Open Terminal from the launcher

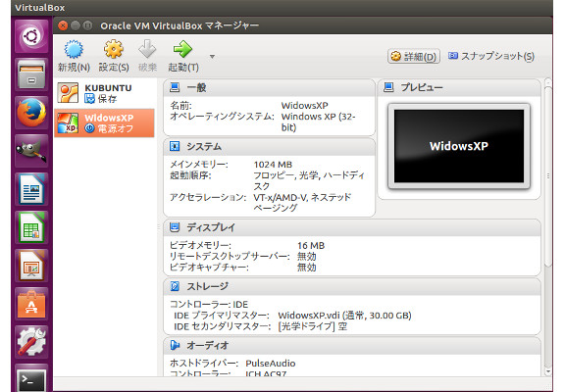click(31, 379)
